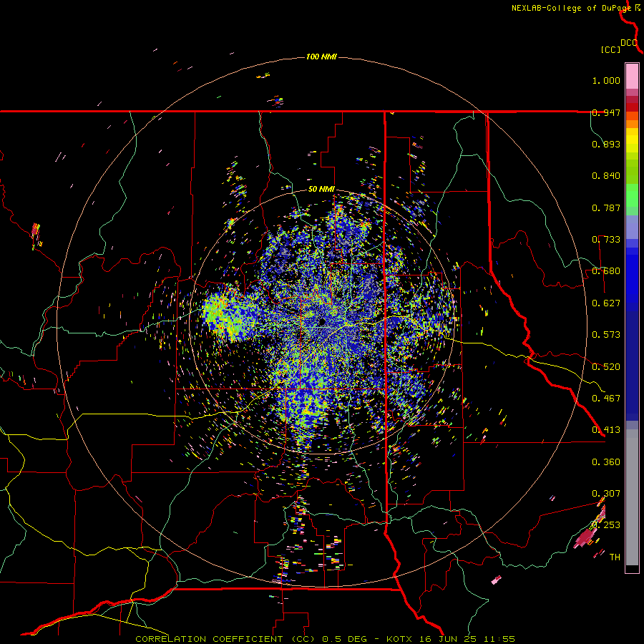Select the 0.413 legend value
The image size is (644, 644).
point(606,430)
